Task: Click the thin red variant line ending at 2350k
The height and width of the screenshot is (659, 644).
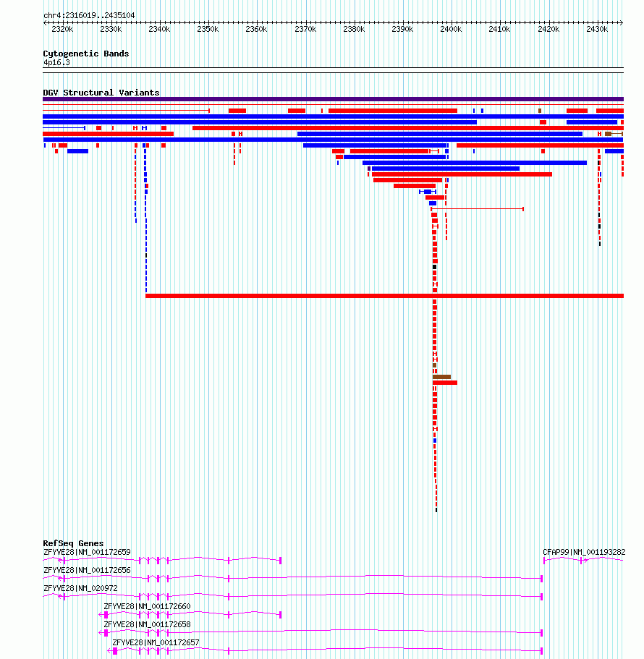Action: (126, 111)
